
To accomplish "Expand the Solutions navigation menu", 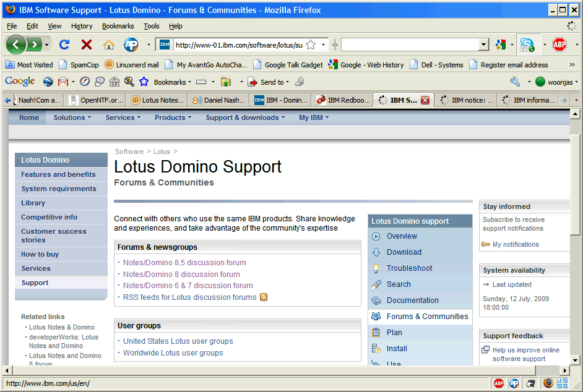I will pyautogui.click(x=72, y=117).
